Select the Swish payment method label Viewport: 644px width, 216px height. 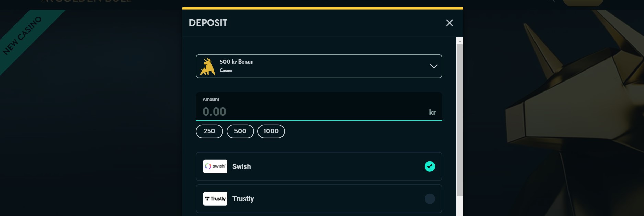(x=241, y=166)
